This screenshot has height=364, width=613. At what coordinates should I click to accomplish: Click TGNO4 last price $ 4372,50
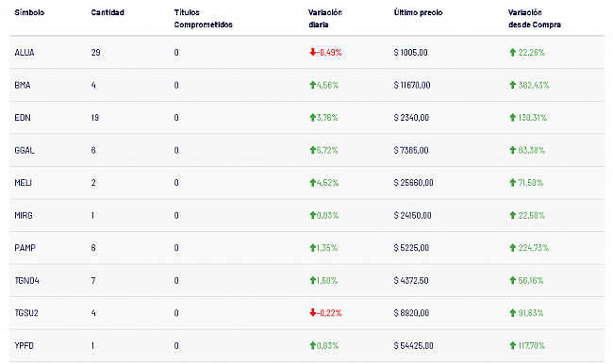(411, 280)
